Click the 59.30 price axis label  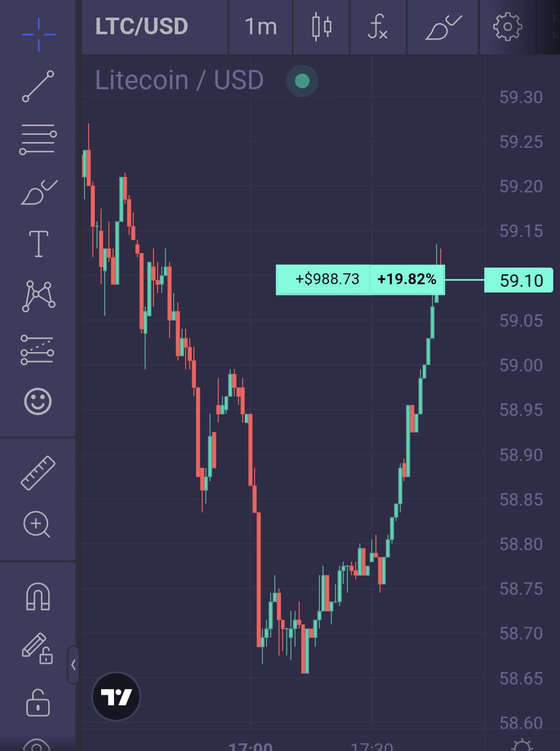pos(521,98)
